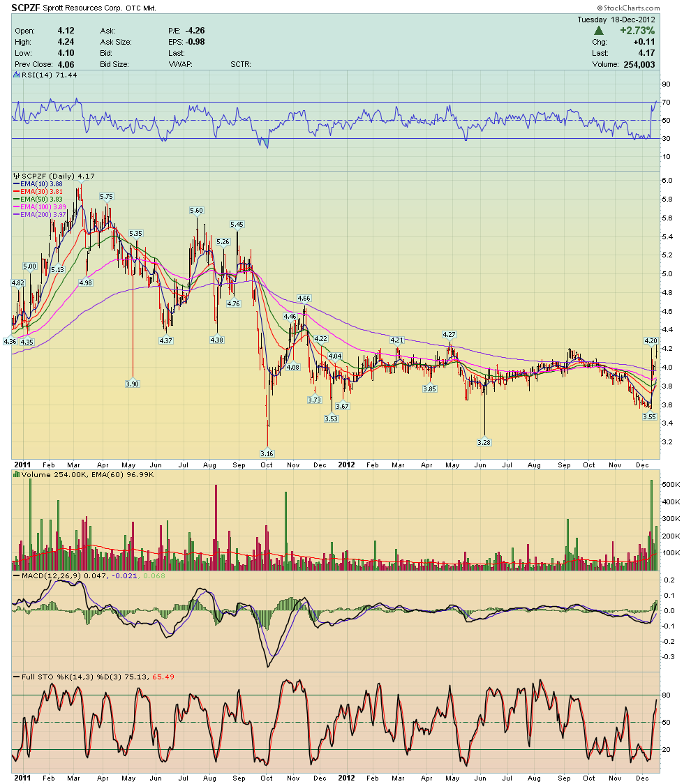Click the +2.73% percent change
This screenshot has width=691, height=784.
point(637,31)
